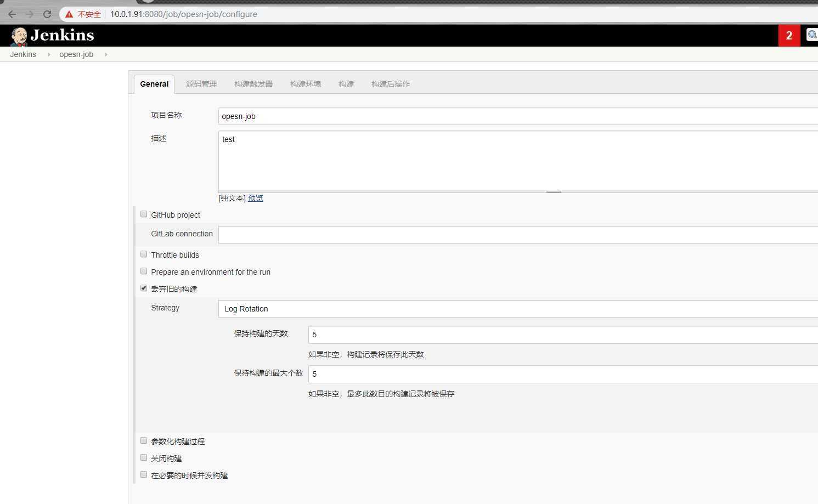Expand the arrow after opesn-job breadcrumb
This screenshot has height=504, width=818.
pyautogui.click(x=106, y=54)
